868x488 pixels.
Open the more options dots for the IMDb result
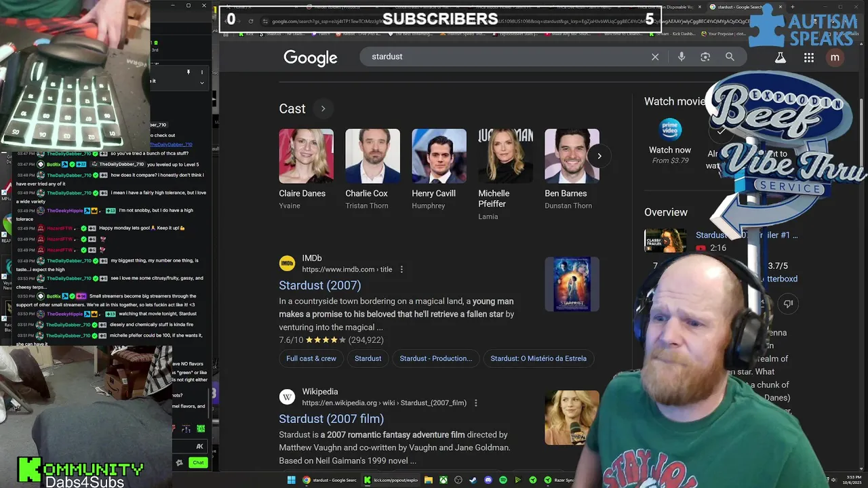[x=401, y=269]
